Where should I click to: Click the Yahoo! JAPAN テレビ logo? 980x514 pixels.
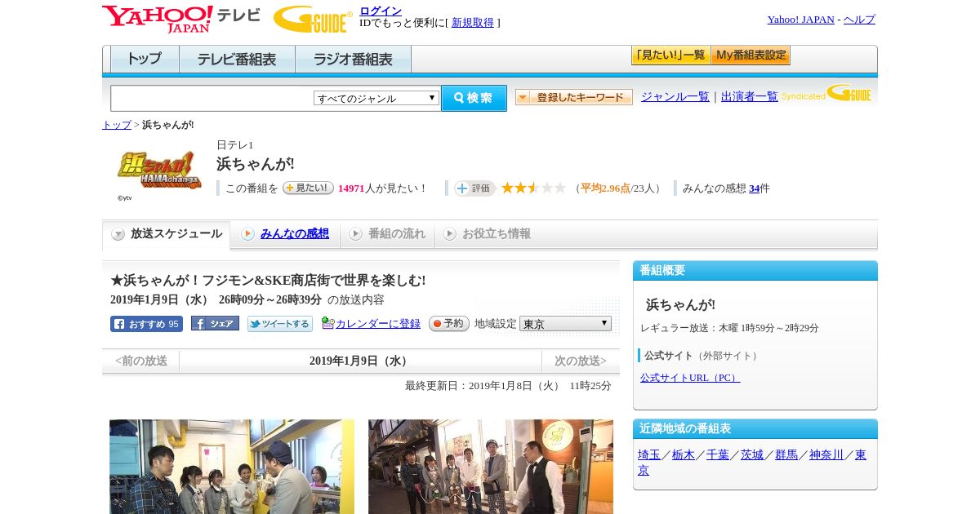[x=180, y=18]
